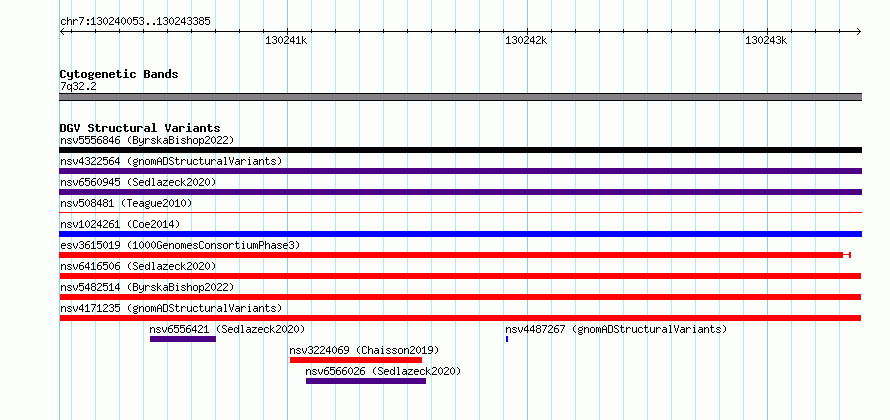Open the nsv1024261 (Coe2014) label
890x420 pixels.
point(120,224)
